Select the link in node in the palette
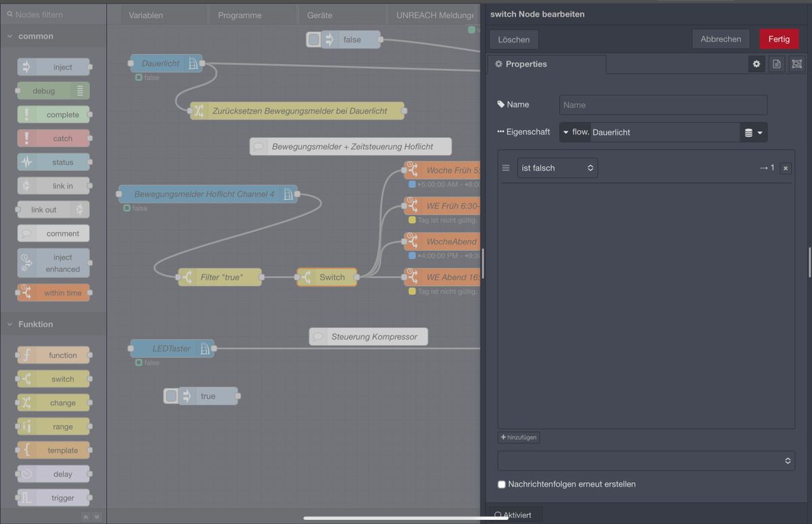812x524 pixels. click(53, 186)
